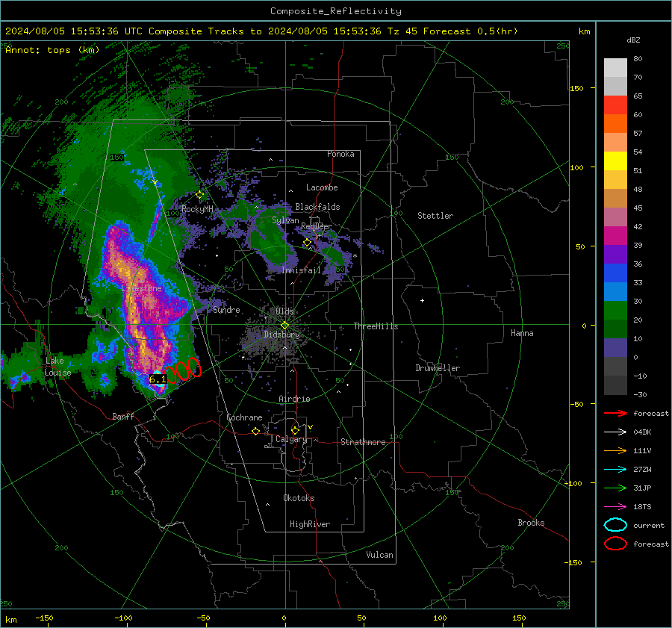Click the Hanna city label
This screenshot has width=672, height=628.
coord(522,333)
